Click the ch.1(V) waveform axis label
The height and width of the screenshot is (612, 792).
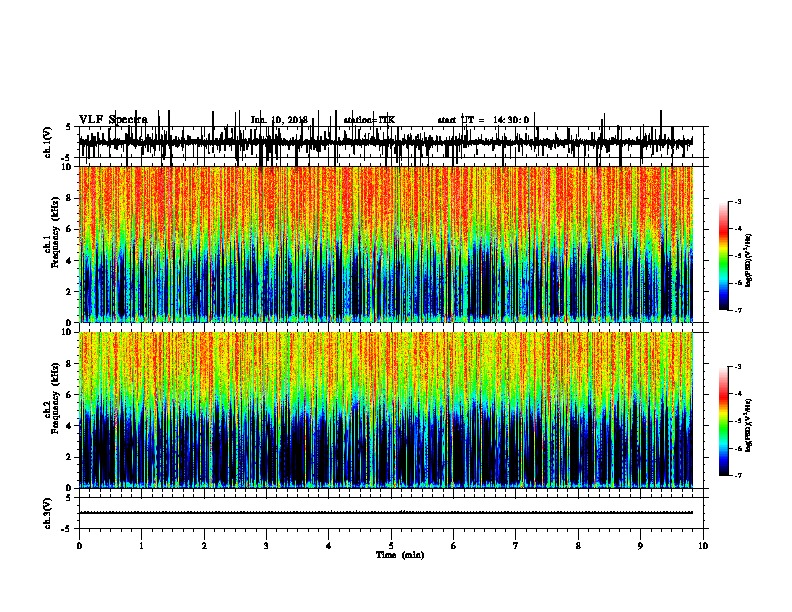[48, 142]
